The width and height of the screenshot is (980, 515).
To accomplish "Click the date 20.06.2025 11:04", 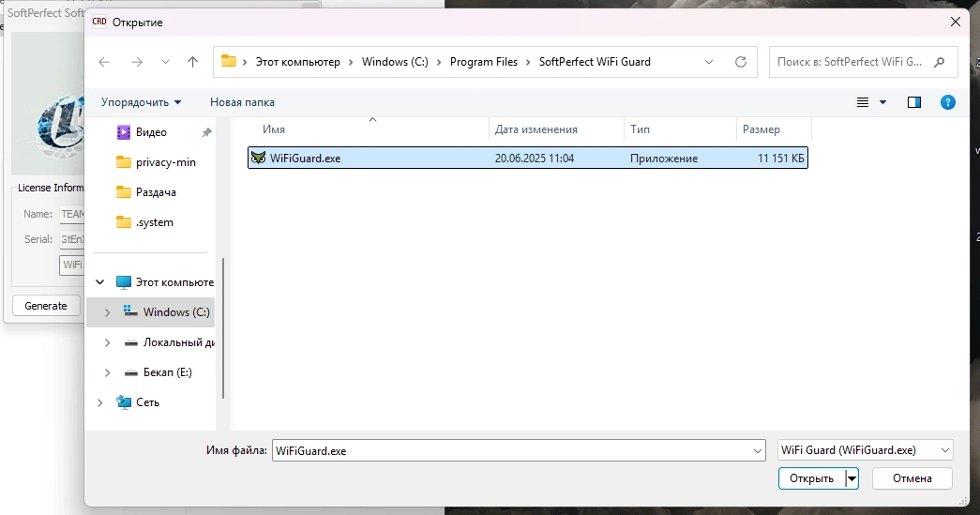I will pyautogui.click(x=535, y=159).
